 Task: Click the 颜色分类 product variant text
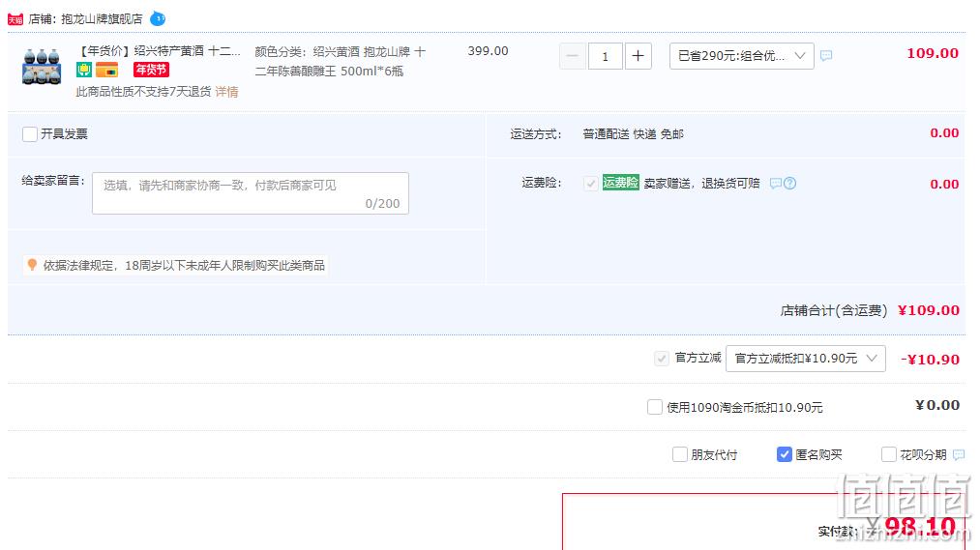[341, 61]
